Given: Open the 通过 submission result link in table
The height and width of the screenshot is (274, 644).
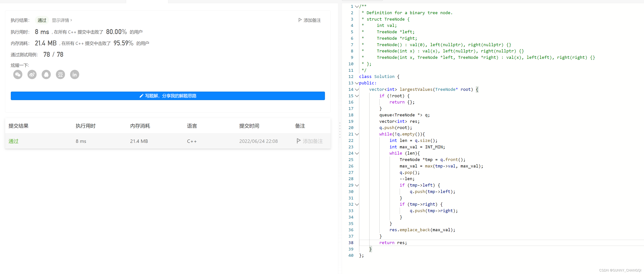Looking at the screenshot, I should coord(13,141).
